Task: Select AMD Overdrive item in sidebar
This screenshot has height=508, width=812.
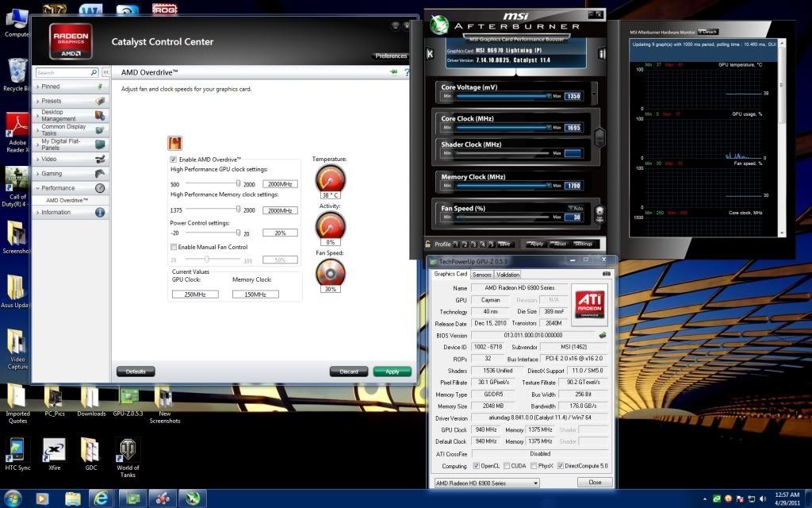Action: pyautogui.click(x=67, y=200)
